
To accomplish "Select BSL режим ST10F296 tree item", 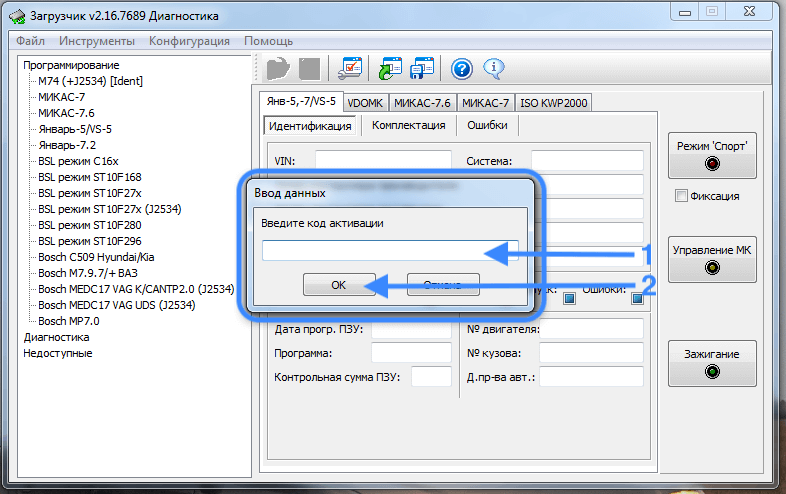I will coord(90,241).
